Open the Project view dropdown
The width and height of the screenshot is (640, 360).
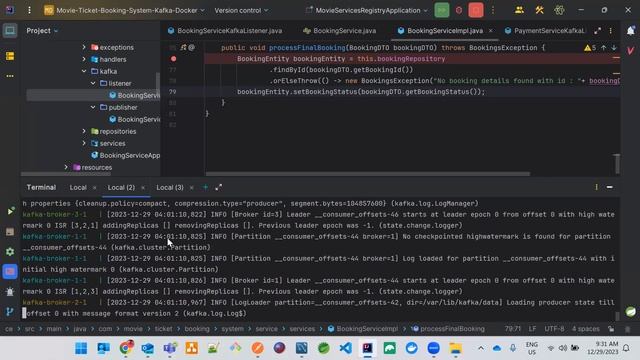click(x=42, y=31)
